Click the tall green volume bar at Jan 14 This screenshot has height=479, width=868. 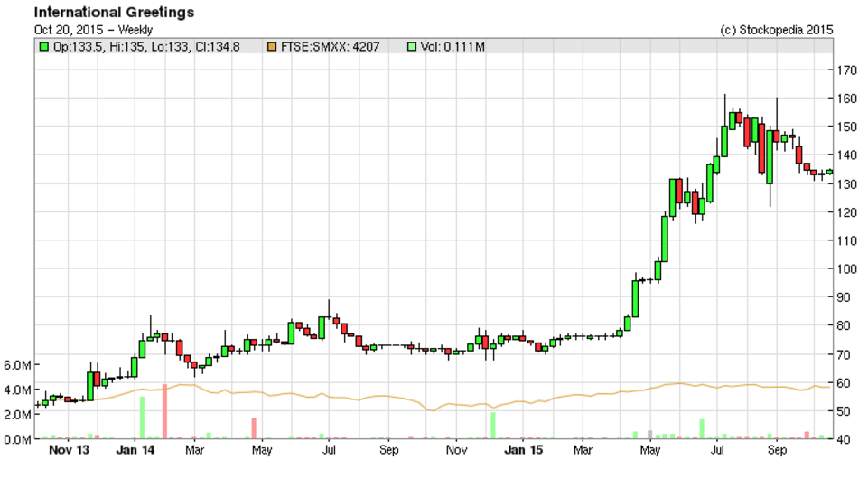(x=143, y=418)
